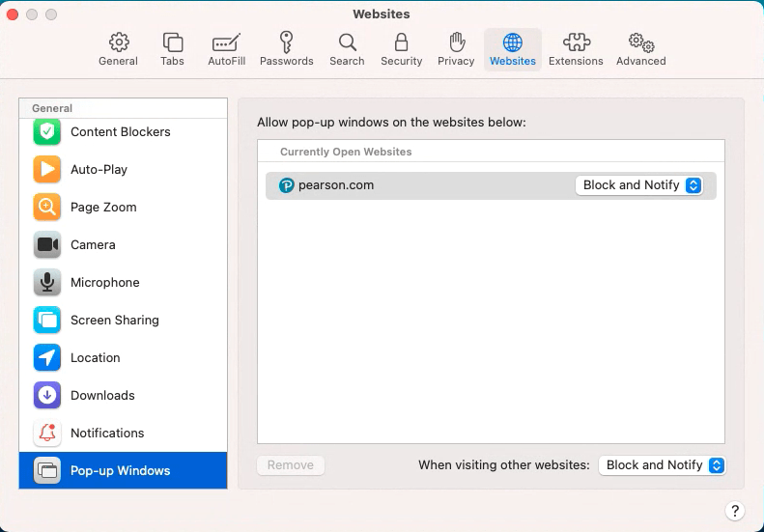Image resolution: width=764 pixels, height=532 pixels.
Task: Select Downloads label in the sidebar
Action: click(102, 395)
